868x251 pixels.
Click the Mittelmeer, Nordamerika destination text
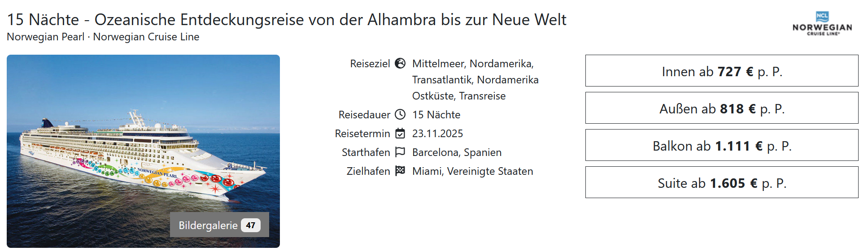click(473, 64)
